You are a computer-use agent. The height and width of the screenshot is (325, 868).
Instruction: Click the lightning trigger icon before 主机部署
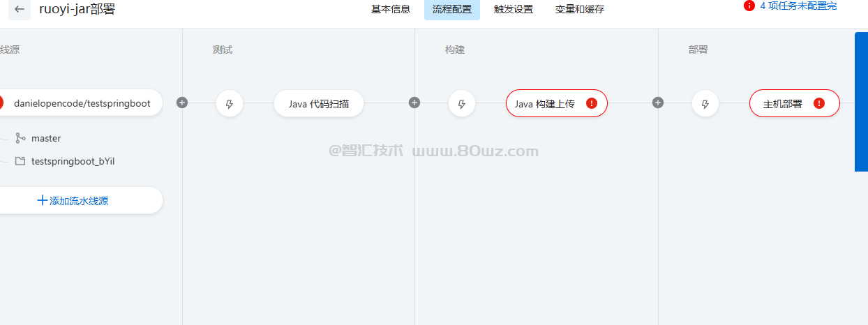pos(705,104)
